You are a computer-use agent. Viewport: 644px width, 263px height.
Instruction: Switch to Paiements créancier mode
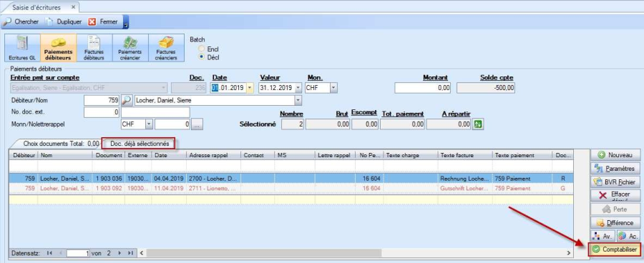[130, 48]
